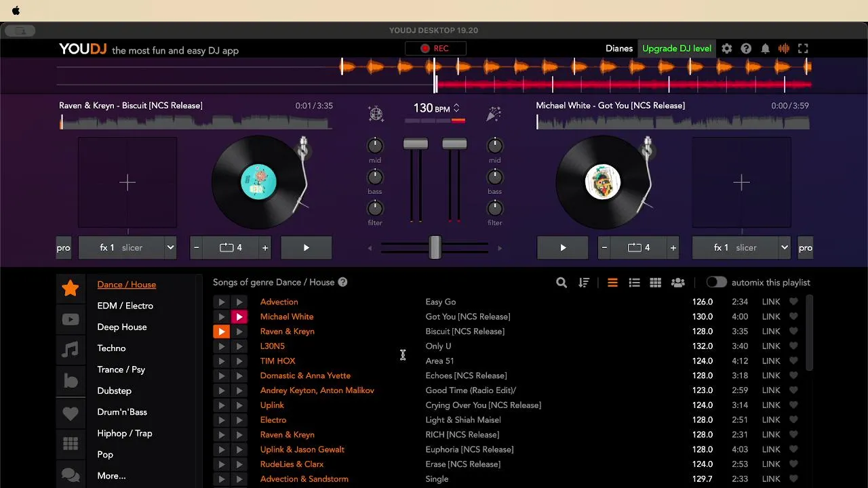Play the right deck
Screen dimensions: 868x488
563,248
